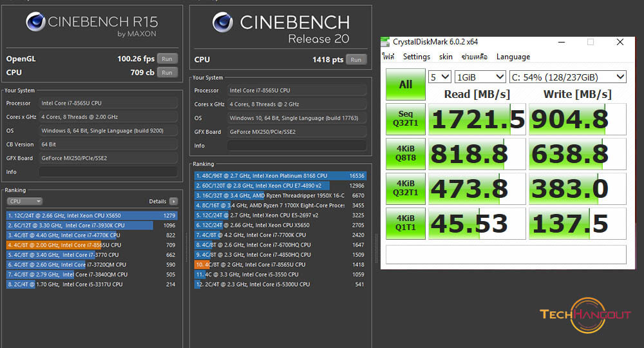The height and width of the screenshot is (348, 644).
Task: Open the CPU ranking filter dropdown in Cinebench R15
Action: click(x=24, y=201)
